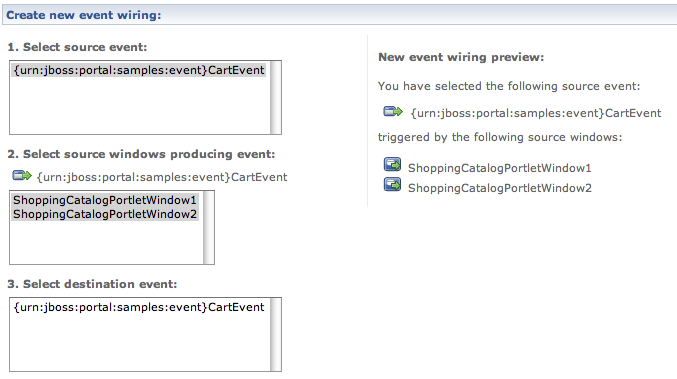Select ShoppingCatalogPortletWindow2 in the source windows list
Viewport: 677px width, 379px height.
(105, 214)
